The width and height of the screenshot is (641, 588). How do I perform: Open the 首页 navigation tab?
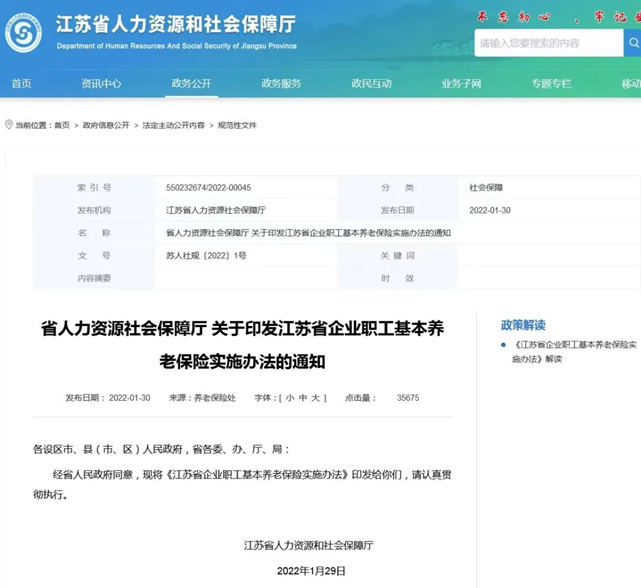pyautogui.click(x=22, y=84)
